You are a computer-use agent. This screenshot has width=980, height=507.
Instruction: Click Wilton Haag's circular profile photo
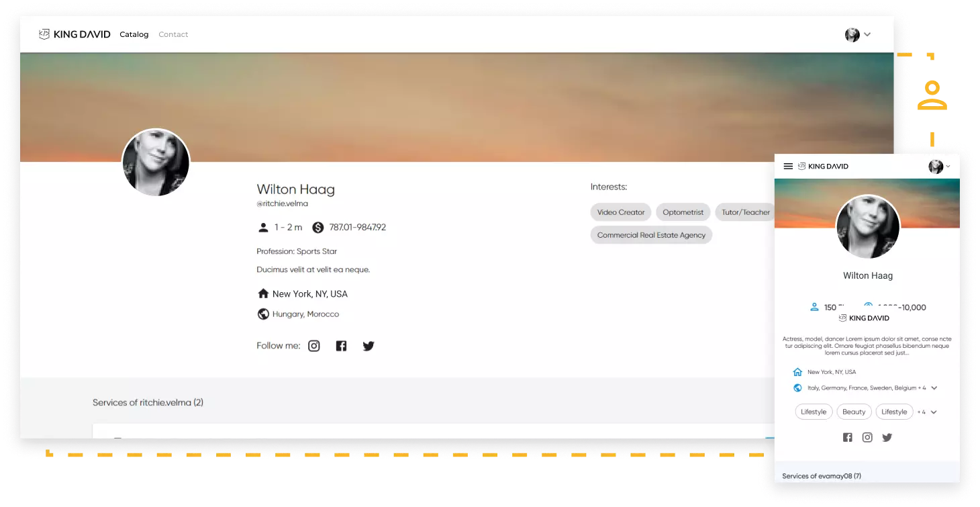click(x=156, y=163)
